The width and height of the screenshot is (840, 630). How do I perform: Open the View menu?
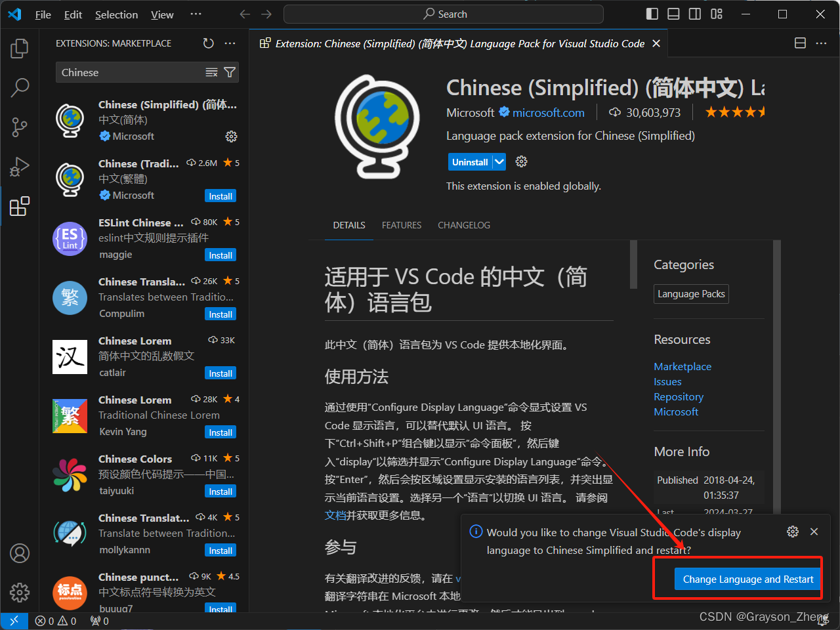[162, 14]
